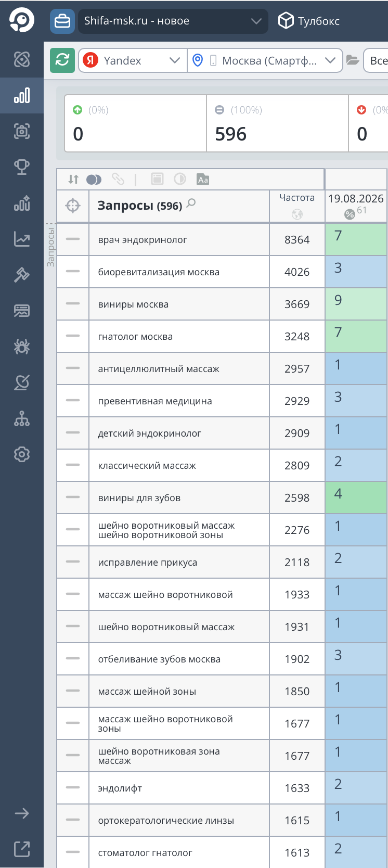Open the settings gear in sidebar
Viewport: 388px width, 868px height.
[22, 454]
